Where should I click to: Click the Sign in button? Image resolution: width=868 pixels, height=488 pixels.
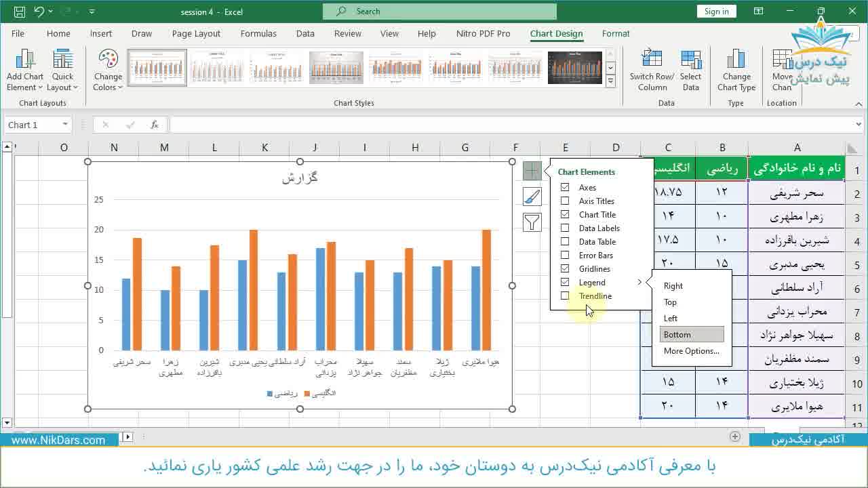coord(716,11)
